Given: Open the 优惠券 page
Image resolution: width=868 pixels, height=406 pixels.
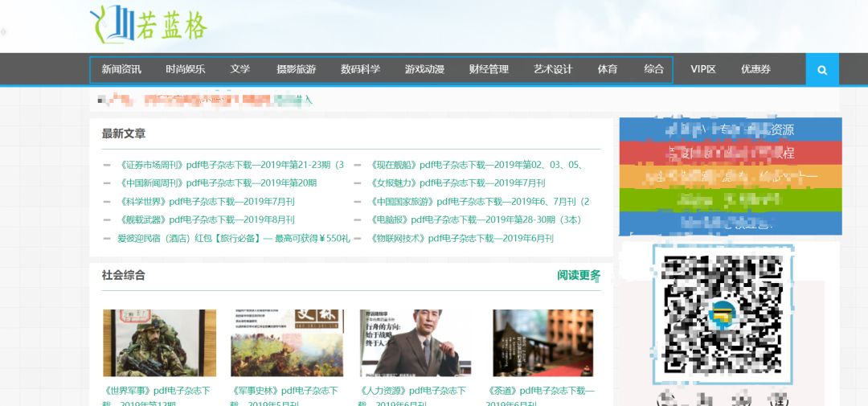Looking at the screenshot, I should click(x=755, y=69).
